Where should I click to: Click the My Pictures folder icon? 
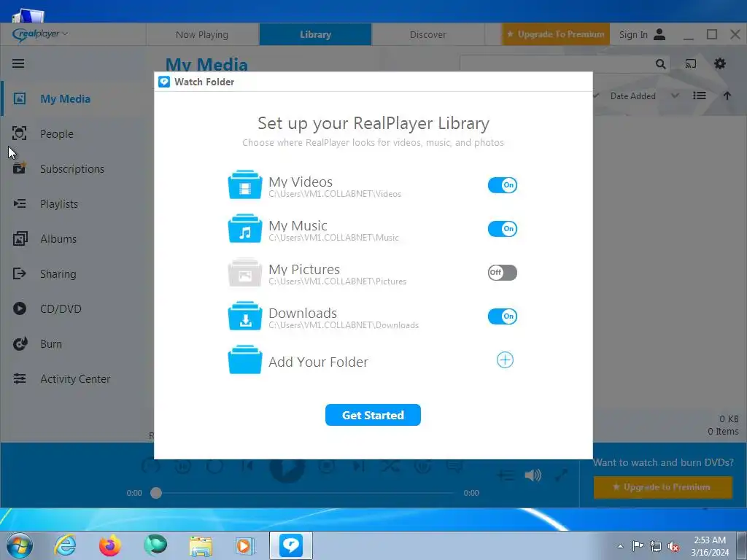pos(245,273)
